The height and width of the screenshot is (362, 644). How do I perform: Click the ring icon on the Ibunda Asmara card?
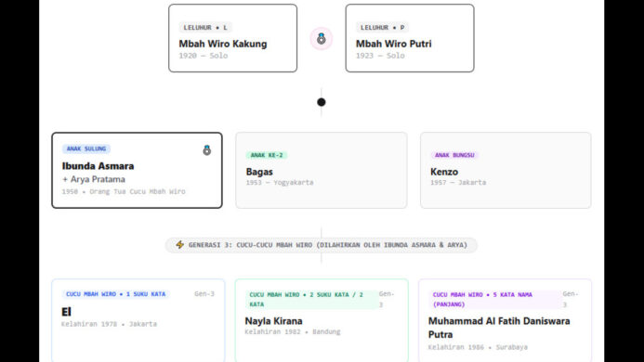pyautogui.click(x=207, y=149)
